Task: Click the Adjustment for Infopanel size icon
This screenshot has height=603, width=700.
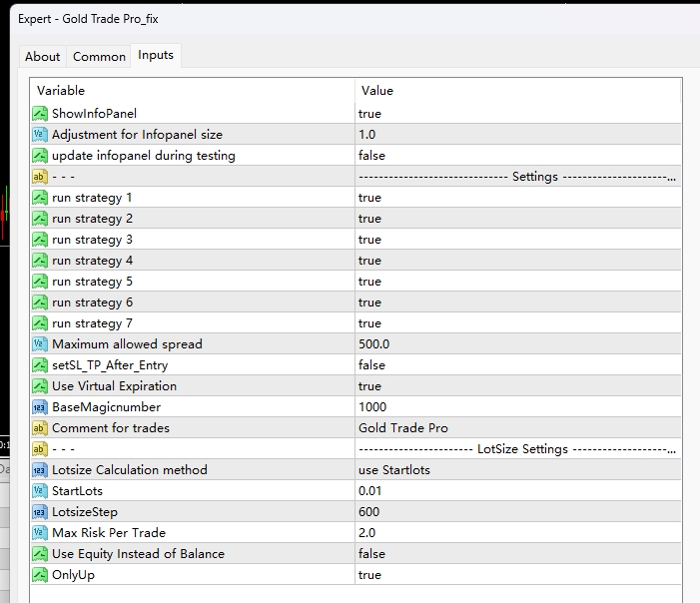Action: coord(40,135)
